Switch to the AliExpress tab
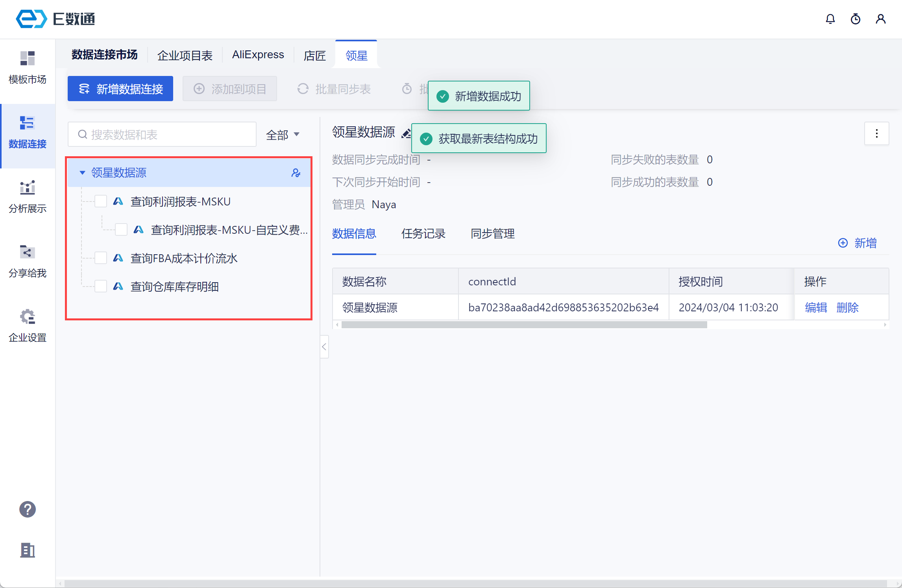The height and width of the screenshot is (588, 902). pos(258,55)
